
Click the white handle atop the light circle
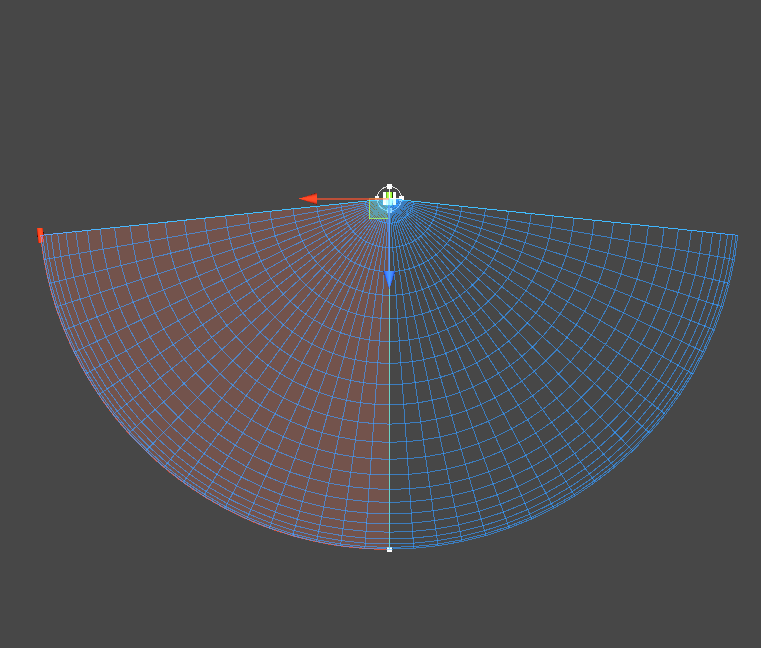pyautogui.click(x=389, y=186)
